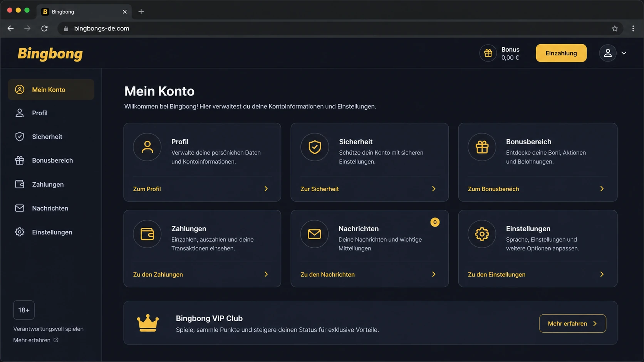Viewport: 644px width, 362px height.
Task: Select the Bingbong browser tab
Action: [x=84, y=12]
